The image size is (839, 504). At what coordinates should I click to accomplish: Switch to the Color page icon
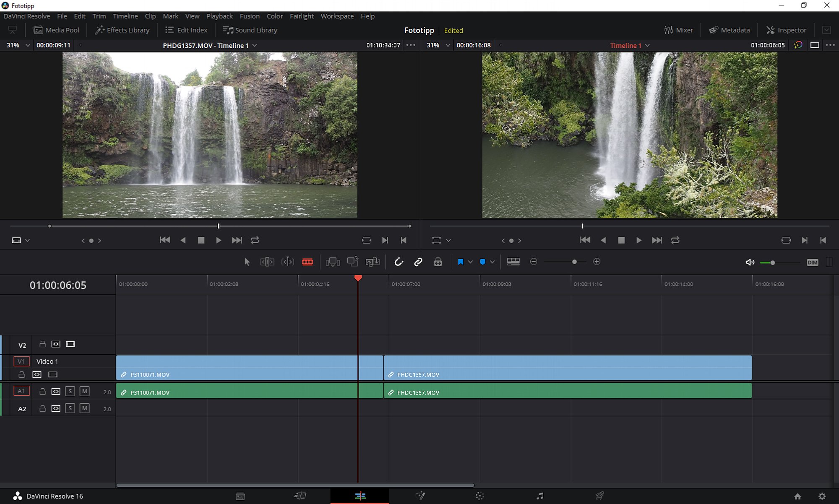480,496
